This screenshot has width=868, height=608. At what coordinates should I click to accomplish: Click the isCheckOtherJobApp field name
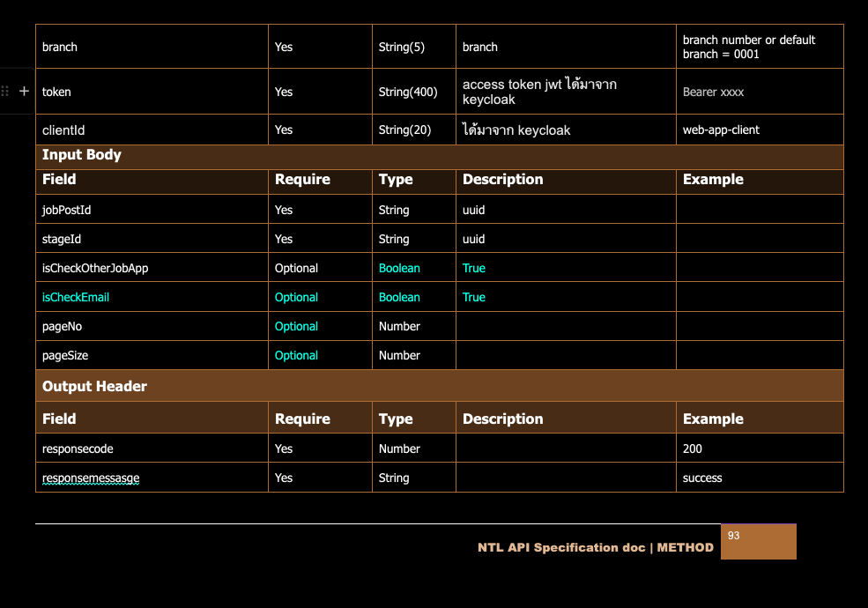[x=95, y=268]
